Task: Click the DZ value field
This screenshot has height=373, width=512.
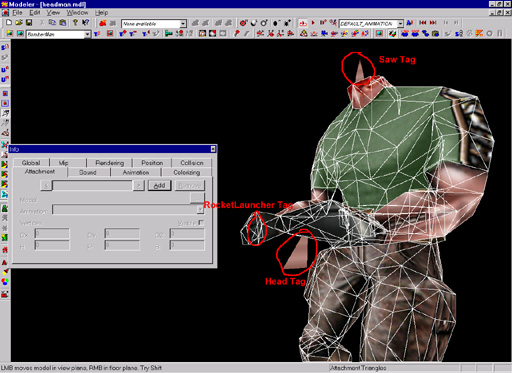Action: 187,233
